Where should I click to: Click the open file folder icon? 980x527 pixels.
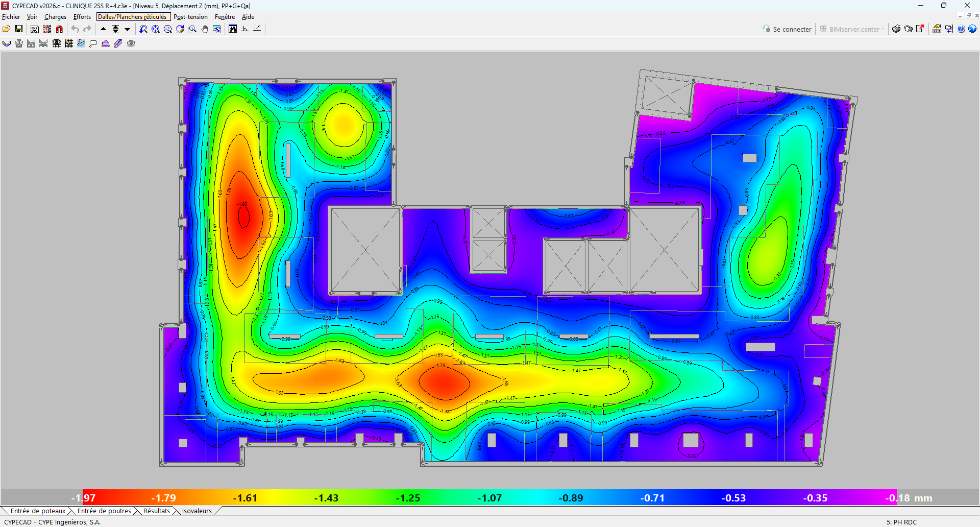(x=7, y=29)
